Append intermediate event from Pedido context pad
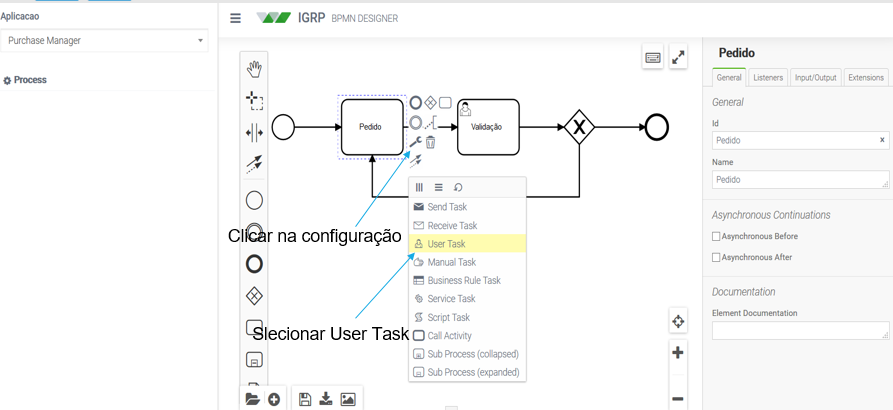893x410 pixels. coord(416,122)
